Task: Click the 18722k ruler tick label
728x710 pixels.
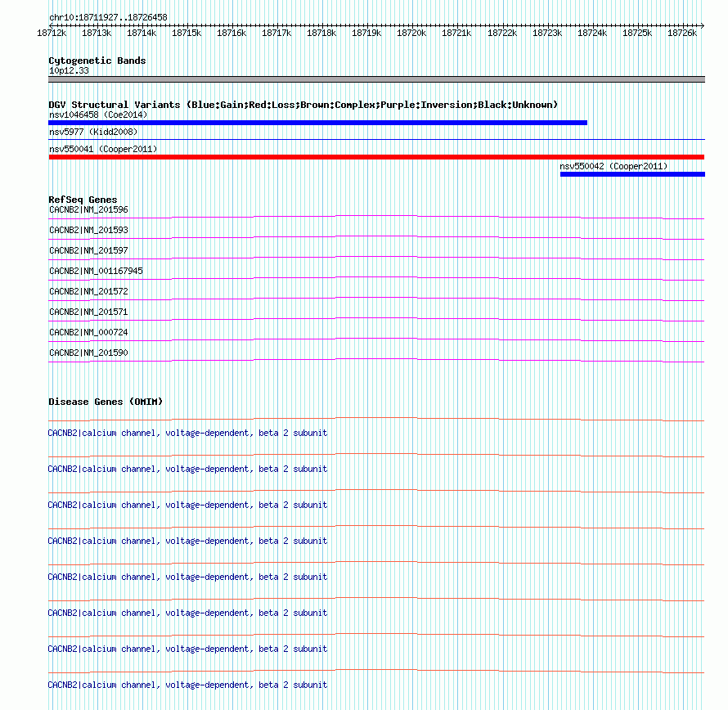Action: [x=502, y=33]
